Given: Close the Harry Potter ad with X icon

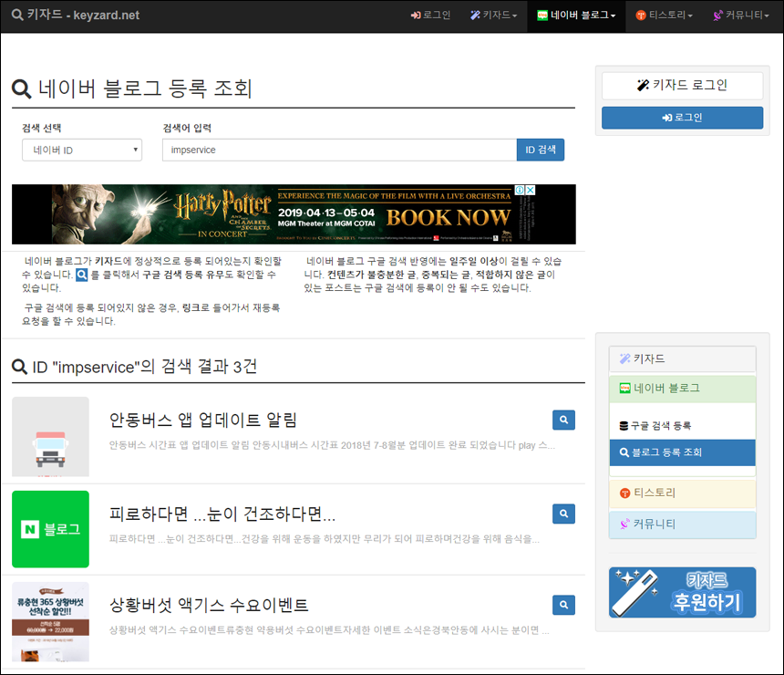Looking at the screenshot, I should (531, 190).
